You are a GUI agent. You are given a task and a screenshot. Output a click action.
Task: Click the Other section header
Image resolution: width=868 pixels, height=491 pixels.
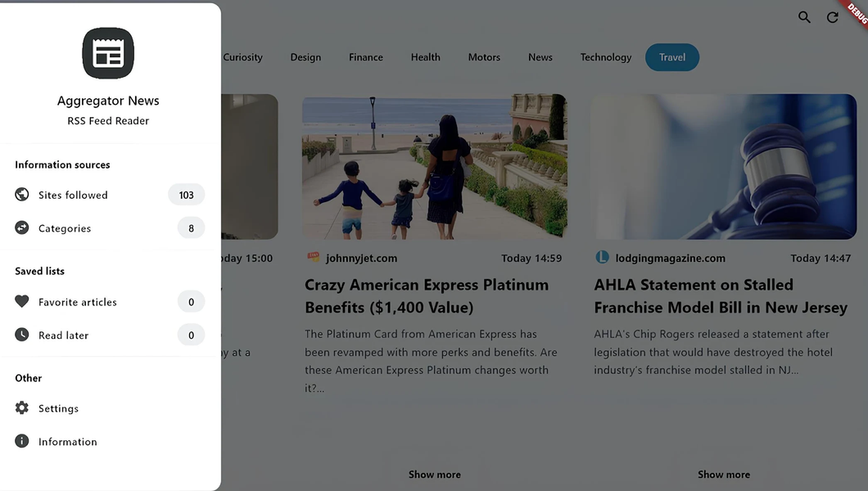(x=28, y=378)
